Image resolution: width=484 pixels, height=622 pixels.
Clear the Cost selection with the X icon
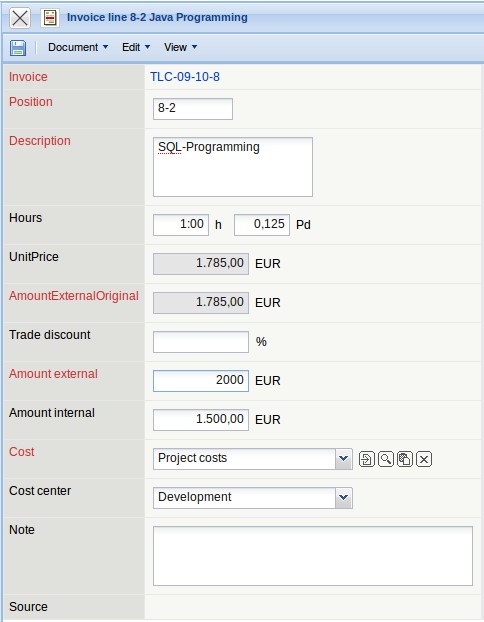424,459
